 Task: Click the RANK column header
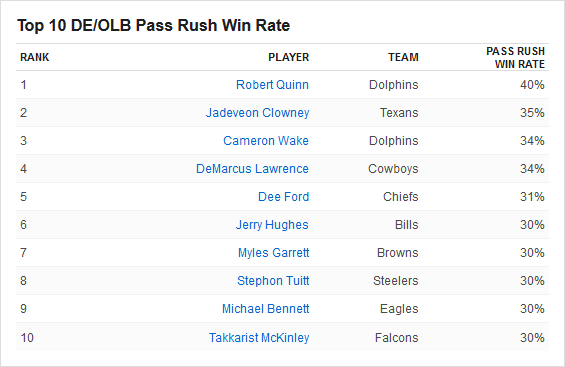(35, 57)
